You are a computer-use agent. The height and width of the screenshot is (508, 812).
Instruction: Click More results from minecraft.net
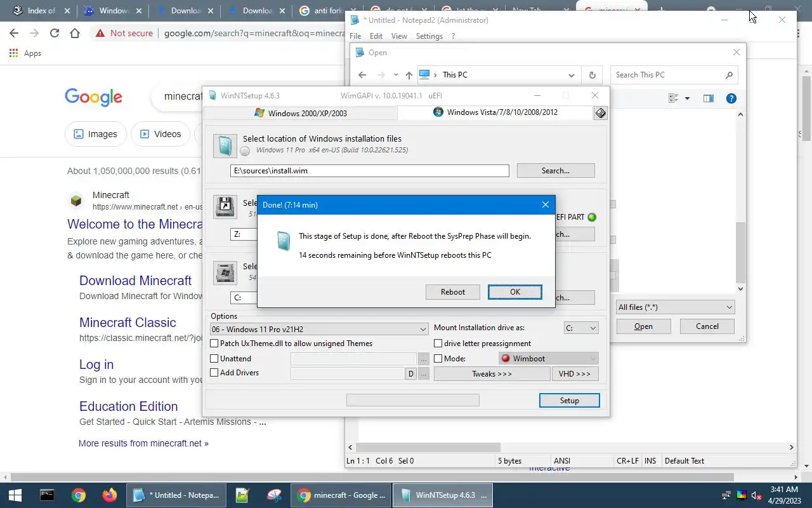coord(143,443)
